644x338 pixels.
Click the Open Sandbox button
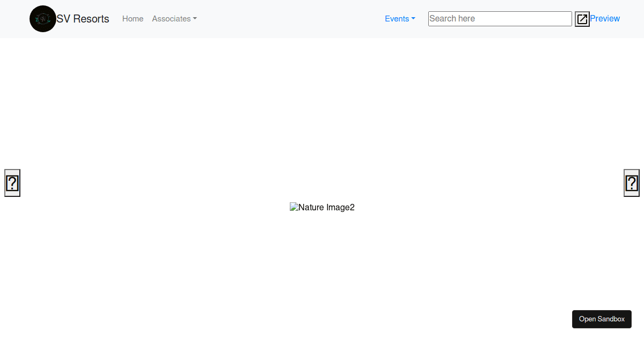click(x=602, y=319)
